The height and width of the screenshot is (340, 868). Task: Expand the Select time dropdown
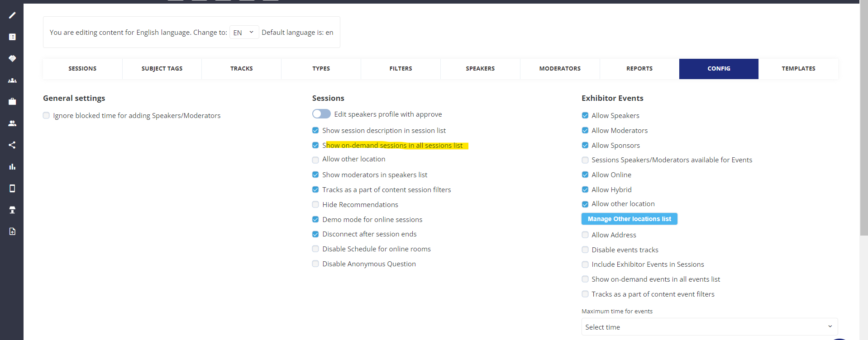pyautogui.click(x=709, y=327)
